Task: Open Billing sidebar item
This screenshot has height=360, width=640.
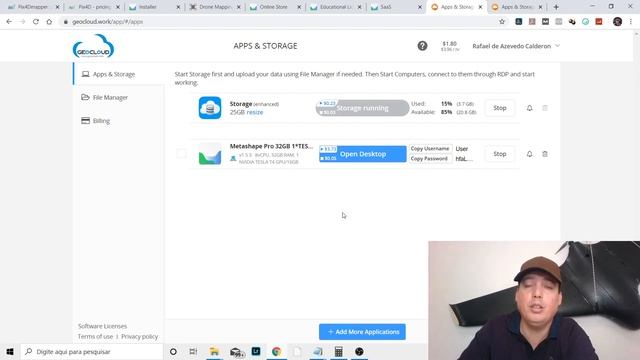Action: [x=118, y=121]
